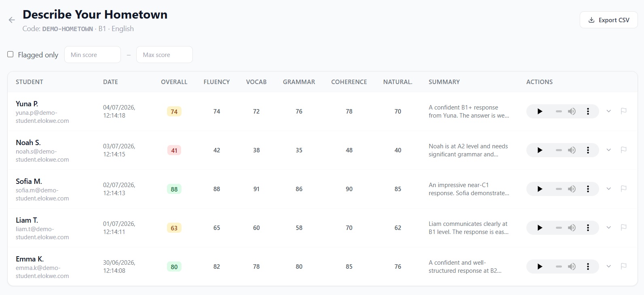Image resolution: width=644 pixels, height=295 pixels.
Task: Focus the Max score field
Action: click(x=165, y=55)
